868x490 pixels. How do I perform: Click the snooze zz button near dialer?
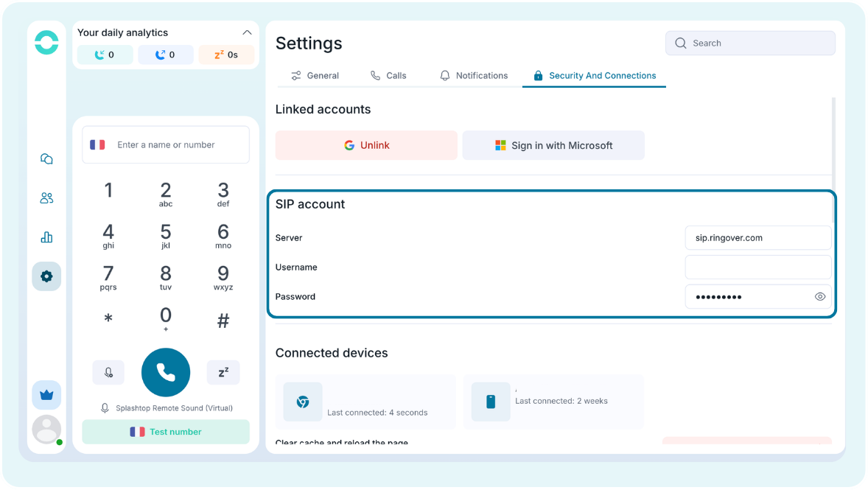[223, 373]
